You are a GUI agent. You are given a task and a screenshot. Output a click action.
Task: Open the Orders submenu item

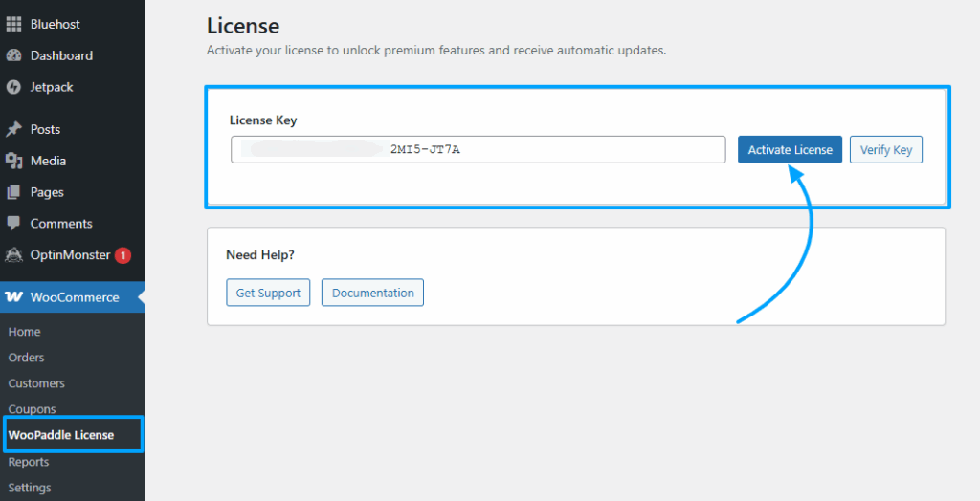point(26,358)
